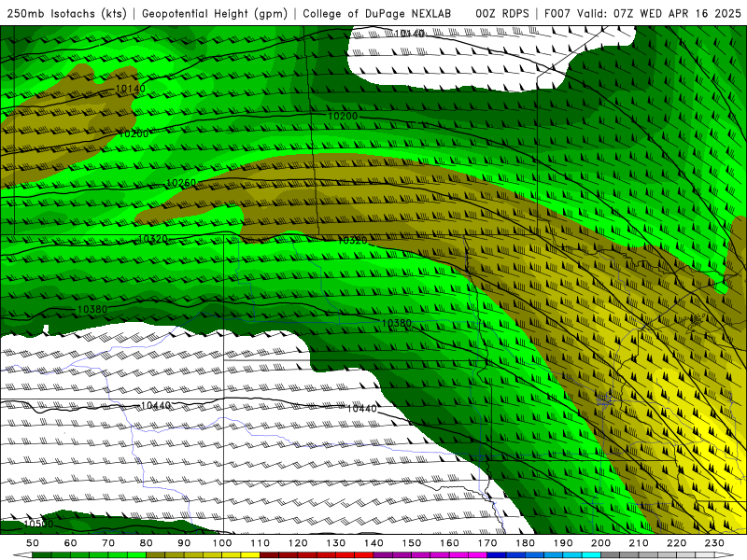The width and height of the screenshot is (747, 560).
Task: Click the 110 label on the legend
Action: tap(261, 543)
